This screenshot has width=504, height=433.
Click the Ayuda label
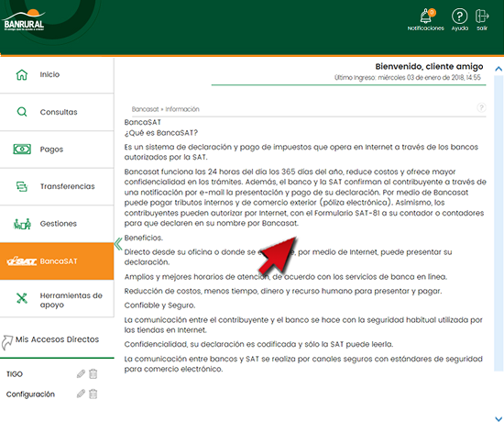pyautogui.click(x=460, y=28)
